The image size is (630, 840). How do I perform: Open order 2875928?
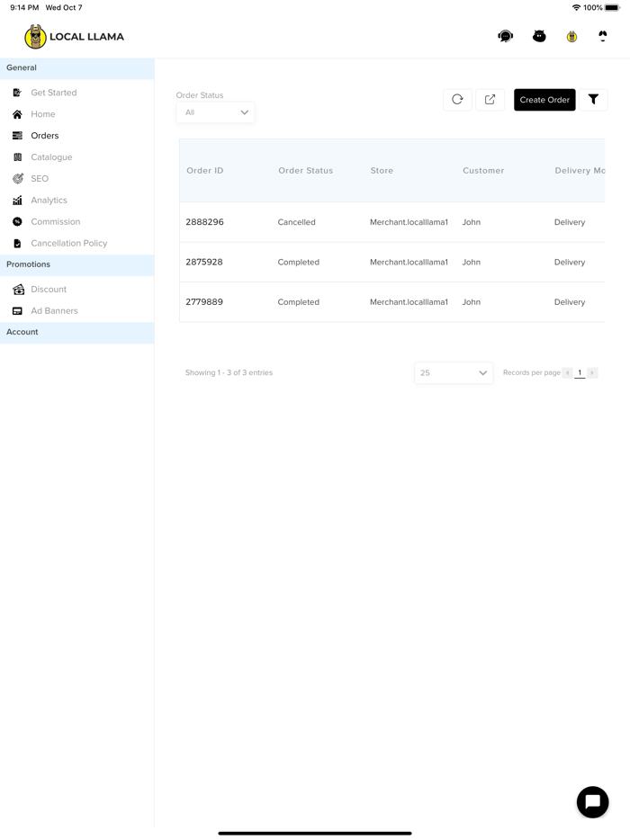pos(204,262)
